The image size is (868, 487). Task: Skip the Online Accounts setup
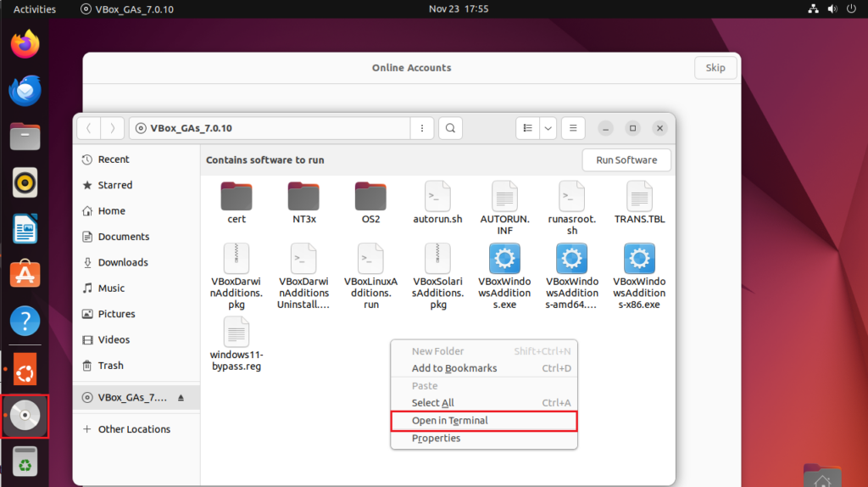(715, 68)
